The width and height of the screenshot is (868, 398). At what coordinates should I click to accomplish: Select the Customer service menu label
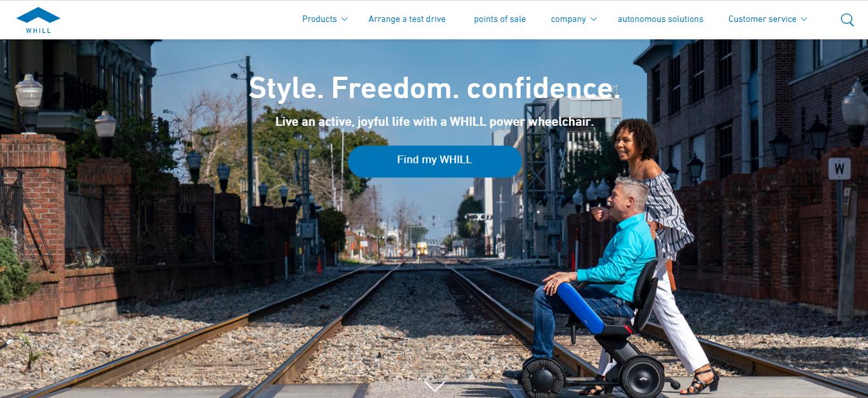(x=762, y=19)
